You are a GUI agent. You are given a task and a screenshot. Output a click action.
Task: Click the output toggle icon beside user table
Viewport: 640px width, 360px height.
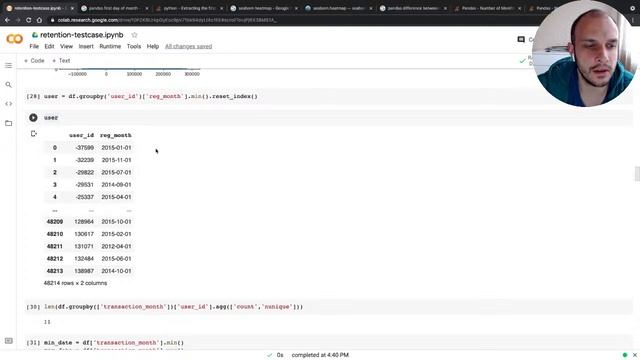tap(34, 133)
